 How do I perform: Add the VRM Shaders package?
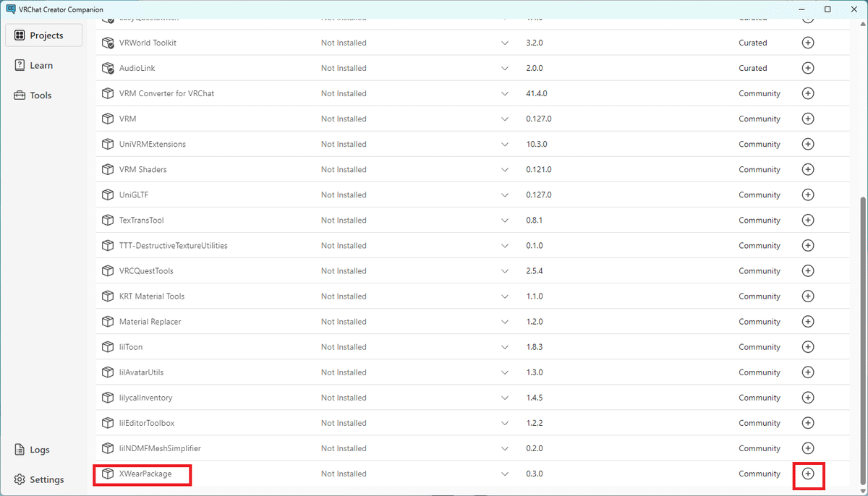coord(808,169)
